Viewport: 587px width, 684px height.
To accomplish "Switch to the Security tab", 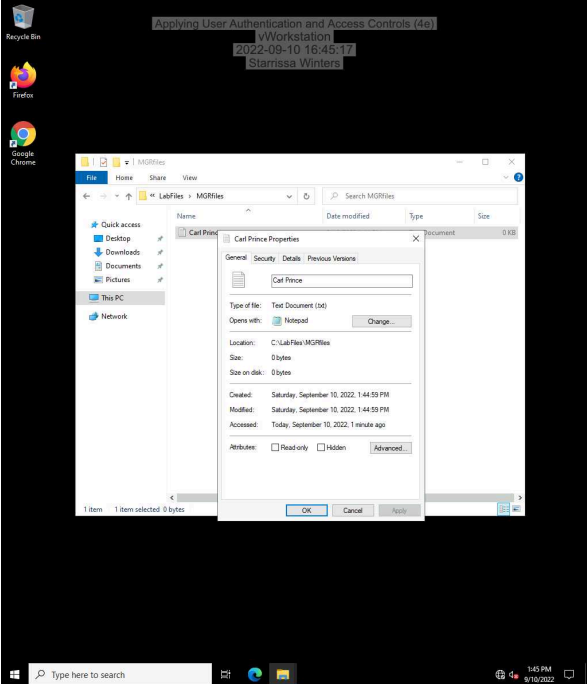I will [x=264, y=258].
